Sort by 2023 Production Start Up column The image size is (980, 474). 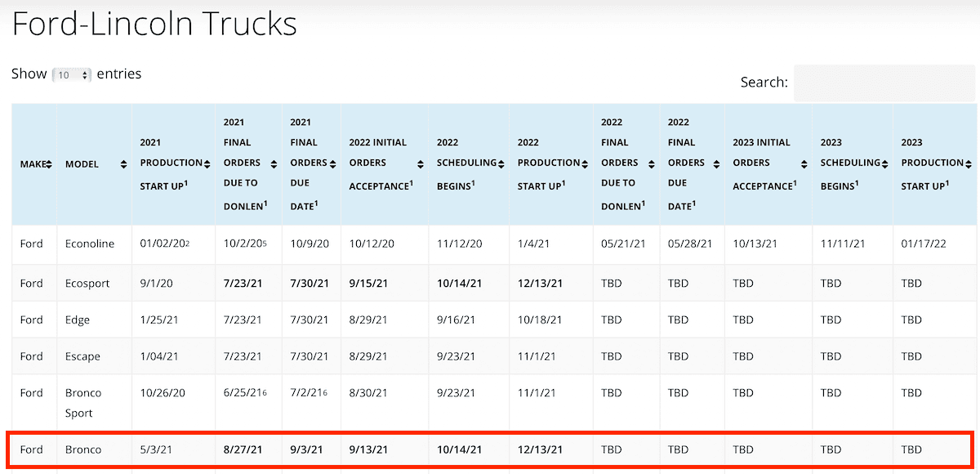[x=968, y=163]
